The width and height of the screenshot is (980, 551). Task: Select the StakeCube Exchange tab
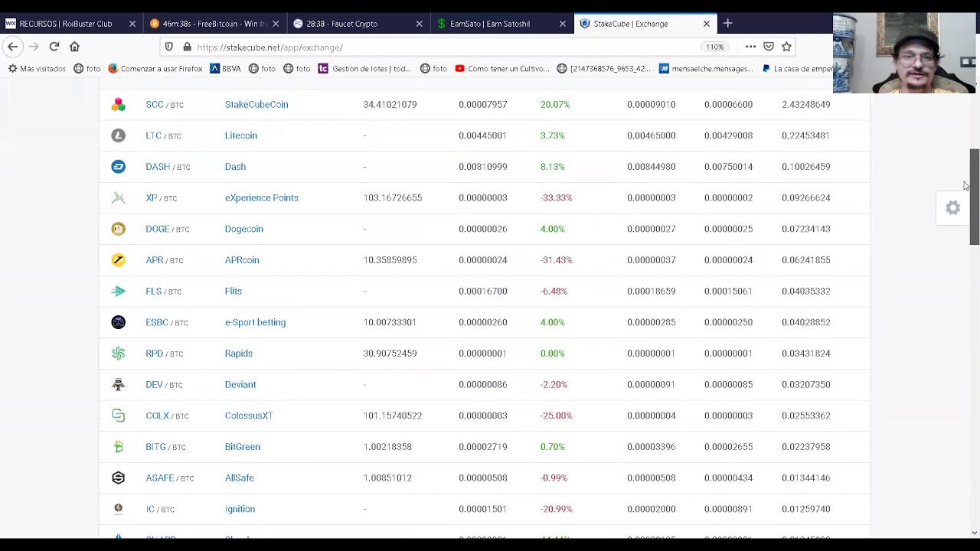(x=645, y=24)
